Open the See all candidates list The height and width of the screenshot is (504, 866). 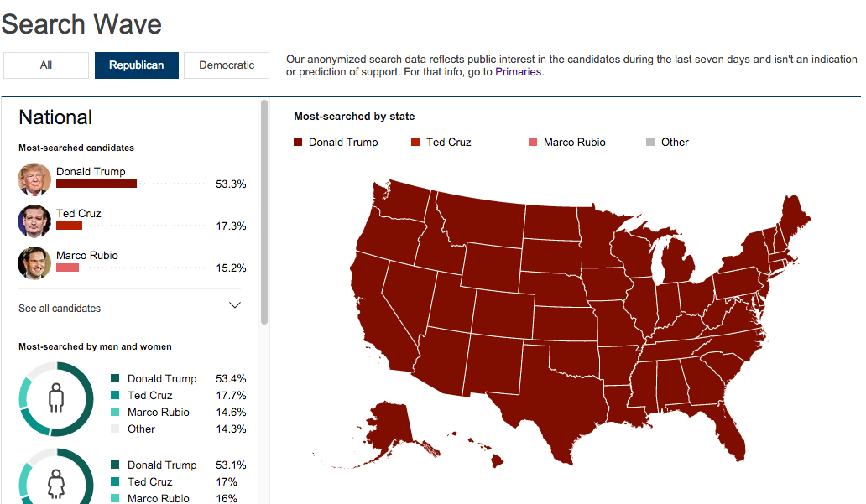click(60, 309)
